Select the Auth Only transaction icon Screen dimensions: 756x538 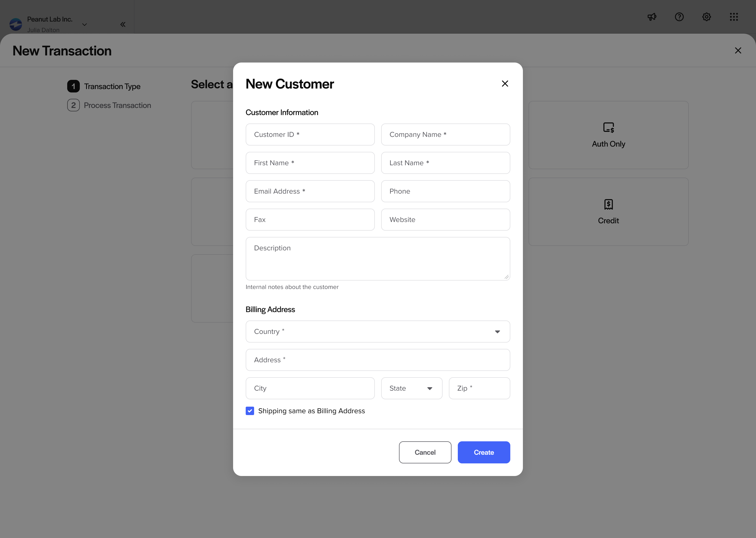(x=608, y=128)
